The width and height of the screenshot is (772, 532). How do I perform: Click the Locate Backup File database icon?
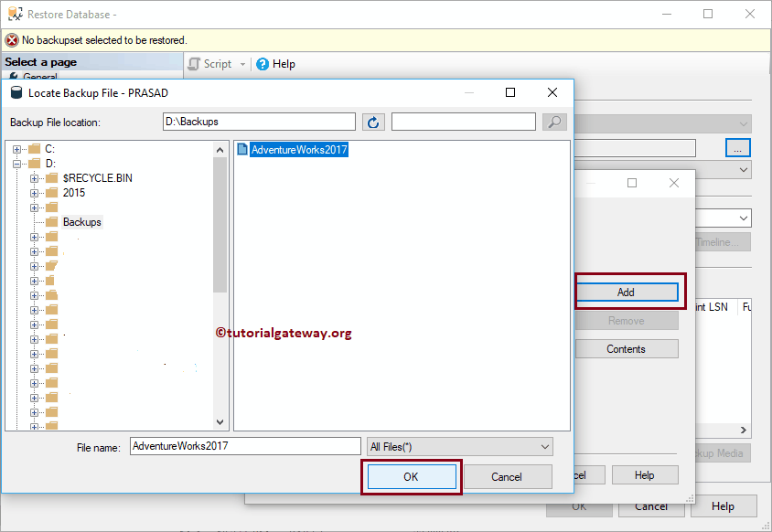pyautogui.click(x=15, y=92)
